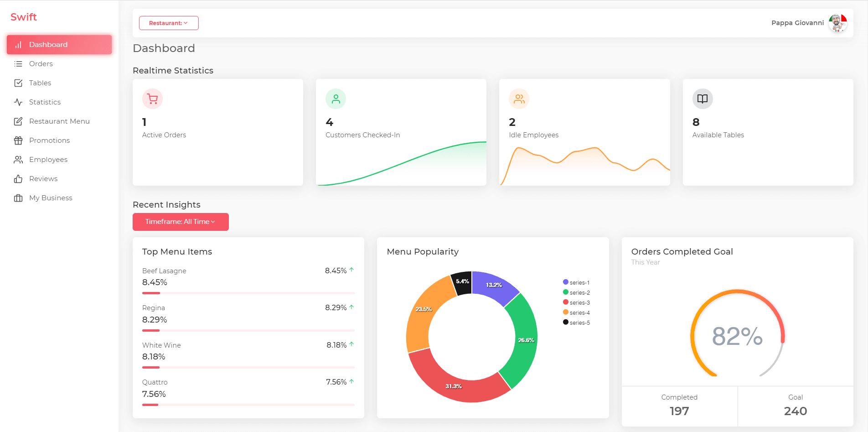Click the Idle Employees people icon
Viewport: 868px width, 432px height.
click(519, 99)
